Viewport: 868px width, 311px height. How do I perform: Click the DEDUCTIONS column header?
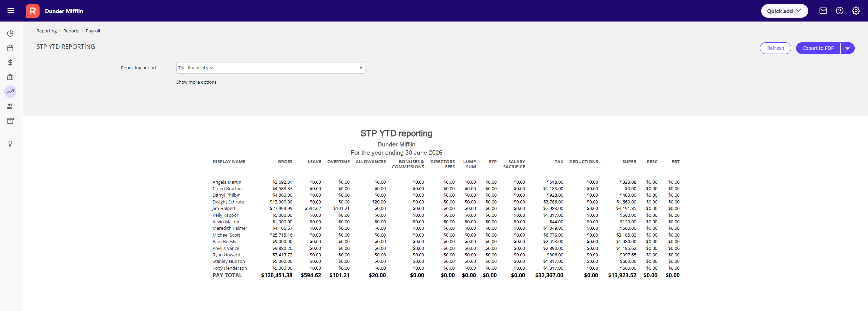click(583, 162)
